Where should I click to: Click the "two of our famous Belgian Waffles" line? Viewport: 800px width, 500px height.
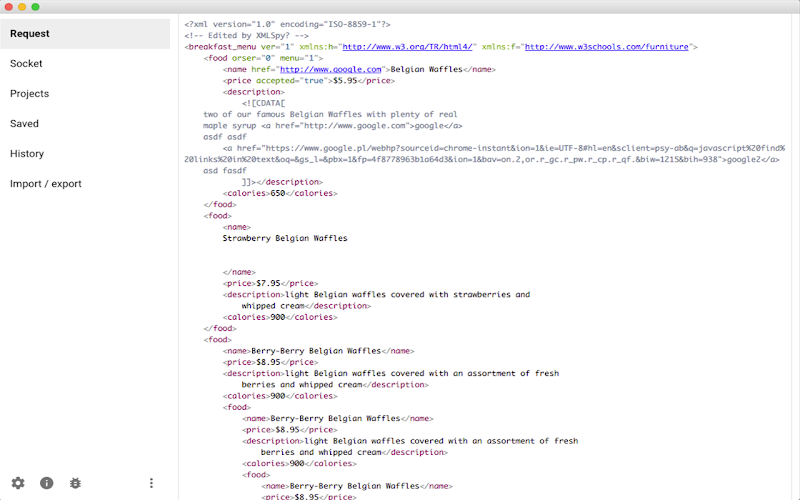[330, 114]
